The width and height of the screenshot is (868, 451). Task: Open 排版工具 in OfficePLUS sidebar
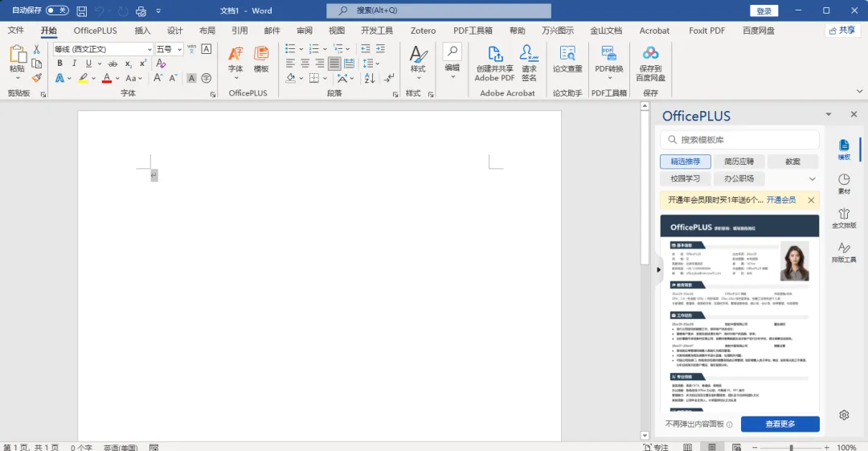pyautogui.click(x=844, y=252)
